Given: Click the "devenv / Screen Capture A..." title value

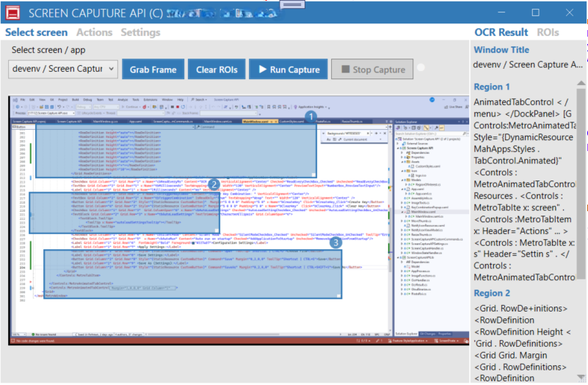Looking at the screenshot, I should [x=528, y=65].
